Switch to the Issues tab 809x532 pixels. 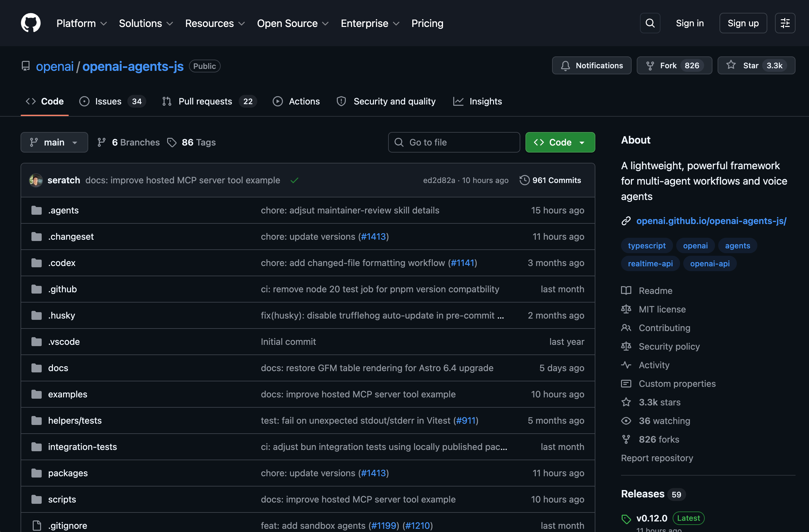(113, 101)
